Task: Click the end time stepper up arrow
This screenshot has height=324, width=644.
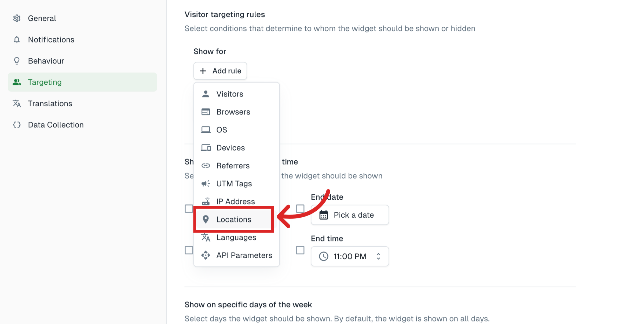Action: click(379, 254)
